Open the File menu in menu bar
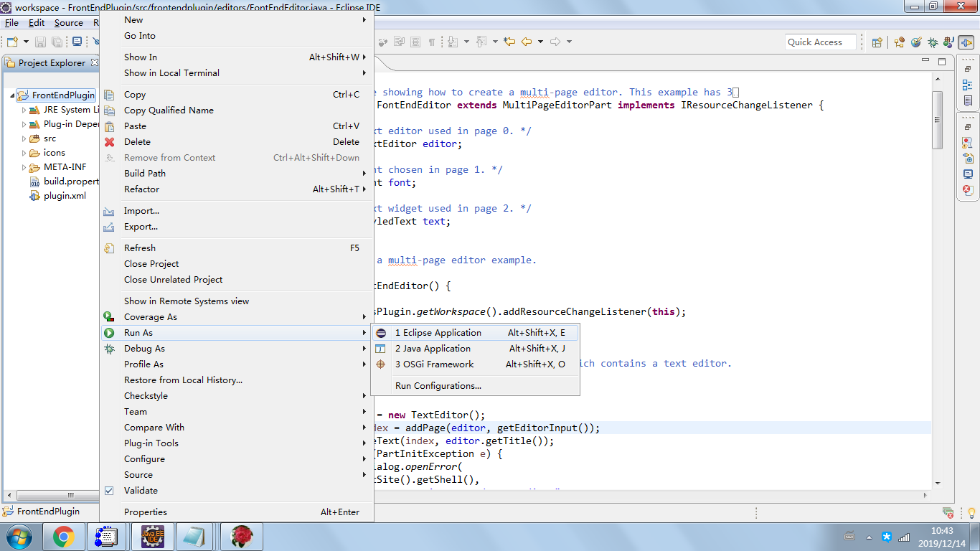The height and width of the screenshot is (551, 980). [12, 23]
